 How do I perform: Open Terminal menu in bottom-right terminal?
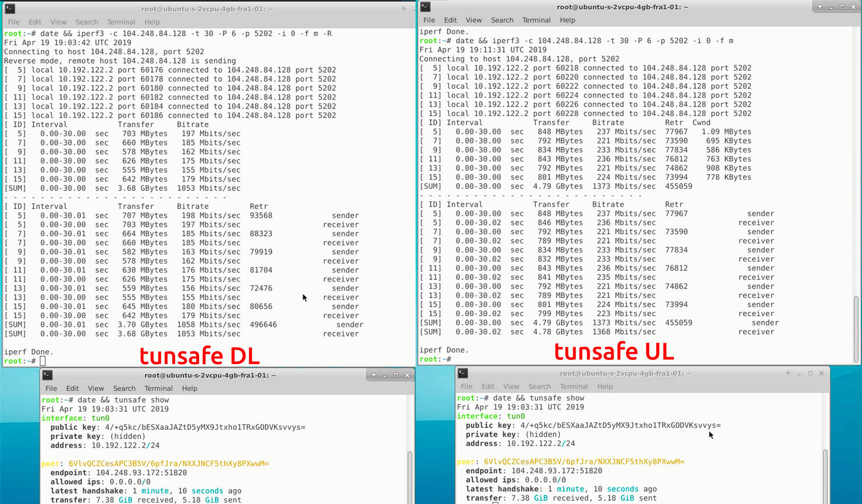[574, 386]
